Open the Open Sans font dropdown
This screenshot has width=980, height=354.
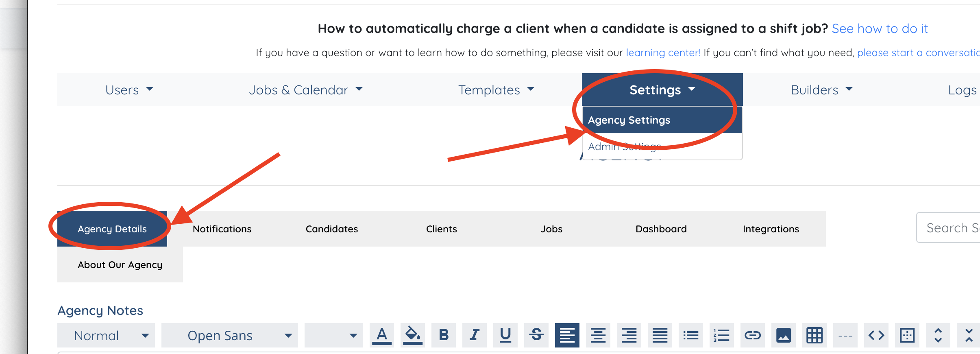[x=230, y=335]
